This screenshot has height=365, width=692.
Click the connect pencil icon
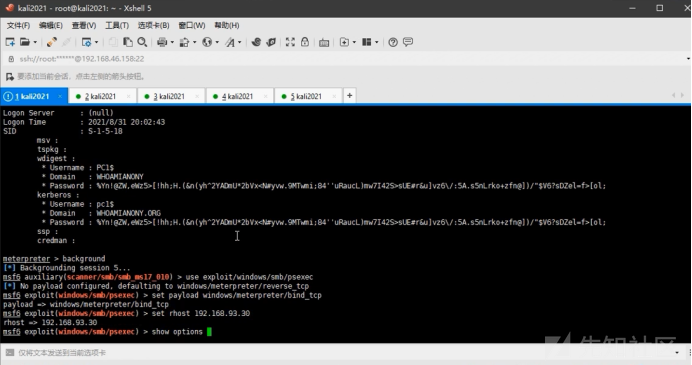52,42
